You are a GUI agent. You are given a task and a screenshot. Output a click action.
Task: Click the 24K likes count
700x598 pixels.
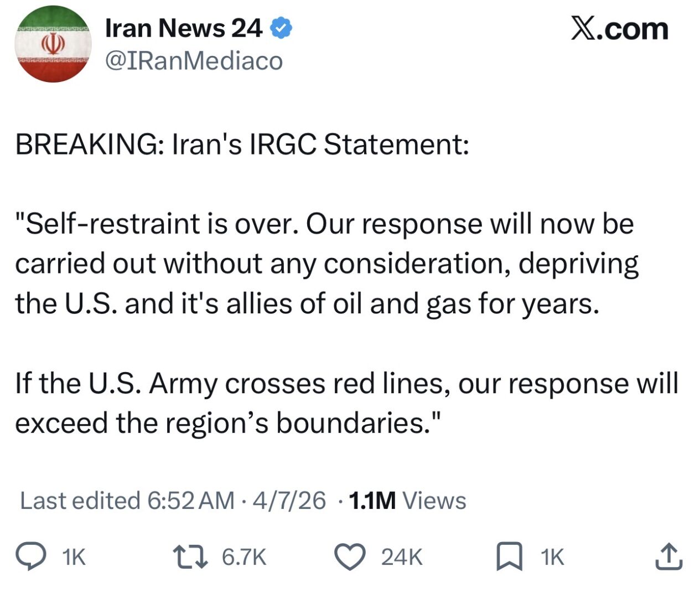click(402, 557)
